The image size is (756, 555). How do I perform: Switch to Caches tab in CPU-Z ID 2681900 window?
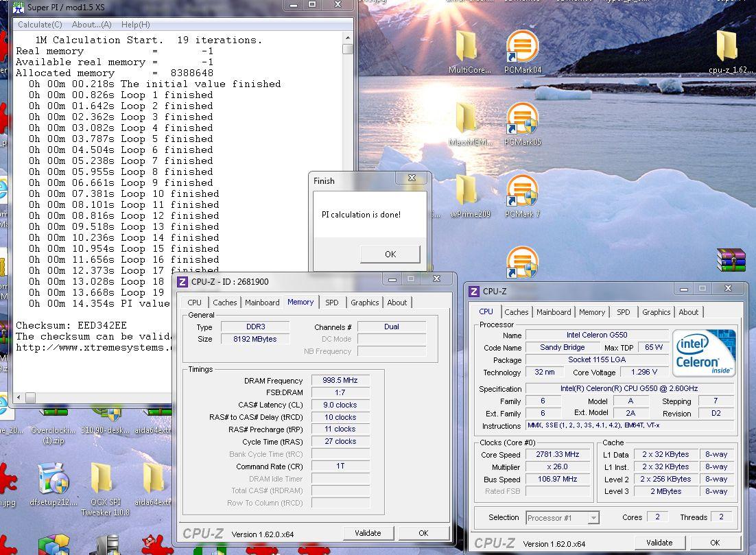225,303
